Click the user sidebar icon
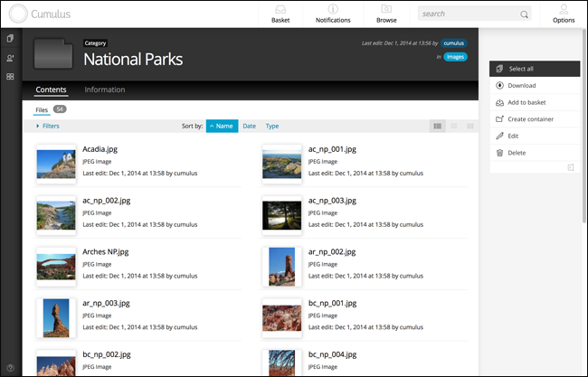The width and height of the screenshot is (588, 377). (10, 58)
